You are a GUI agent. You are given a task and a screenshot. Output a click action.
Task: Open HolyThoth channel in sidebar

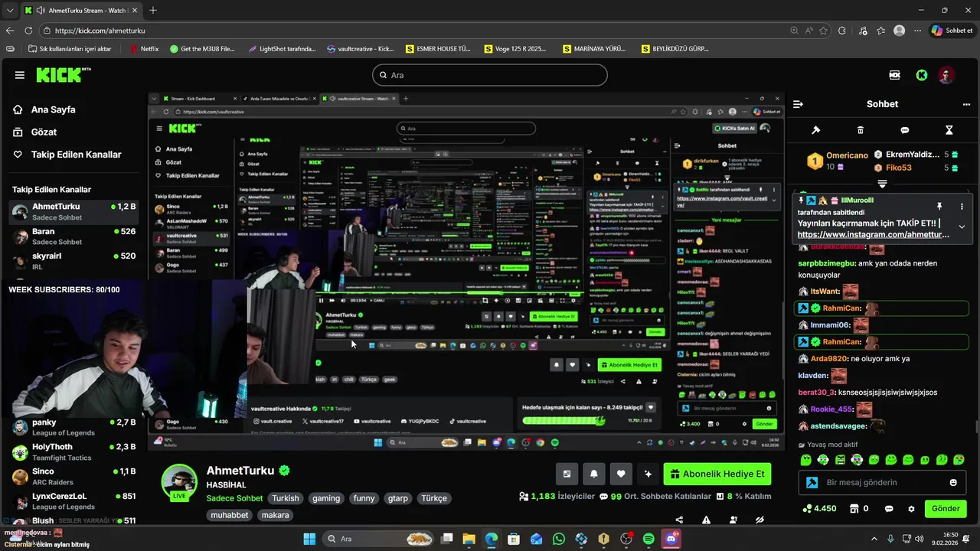73,452
